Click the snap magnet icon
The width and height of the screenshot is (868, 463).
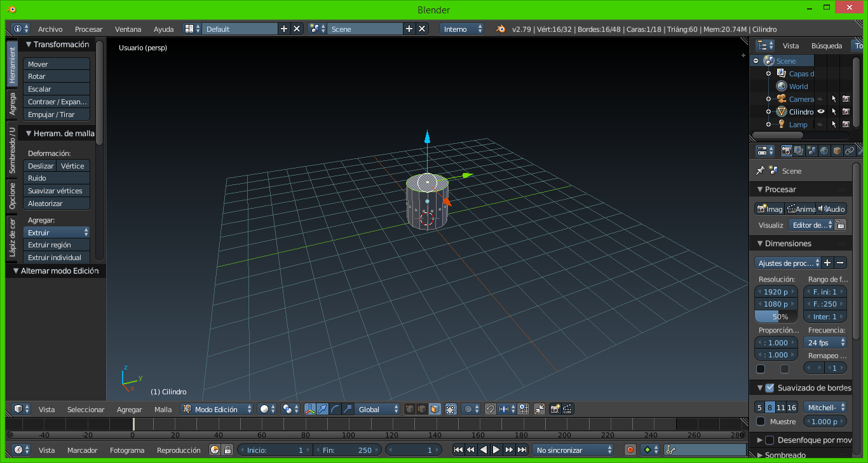click(490, 409)
